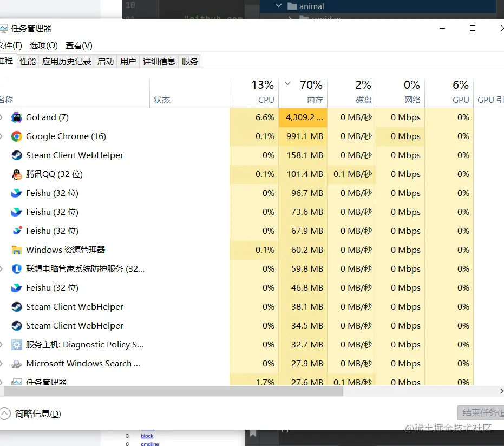Open the 文件(F) menu
Screen dimensions: 504x446
point(11,45)
